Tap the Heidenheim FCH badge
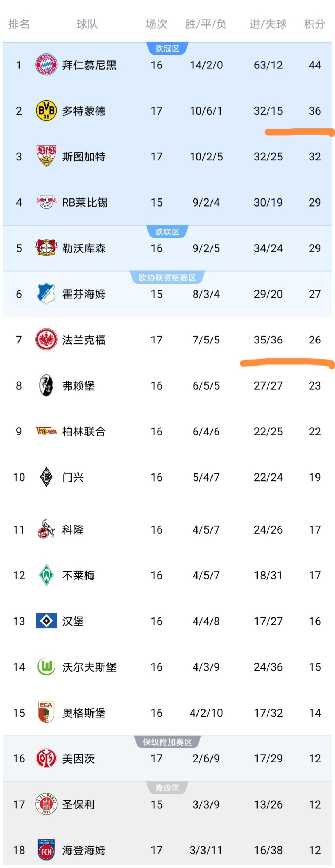The height and width of the screenshot is (868, 335). pos(46,849)
